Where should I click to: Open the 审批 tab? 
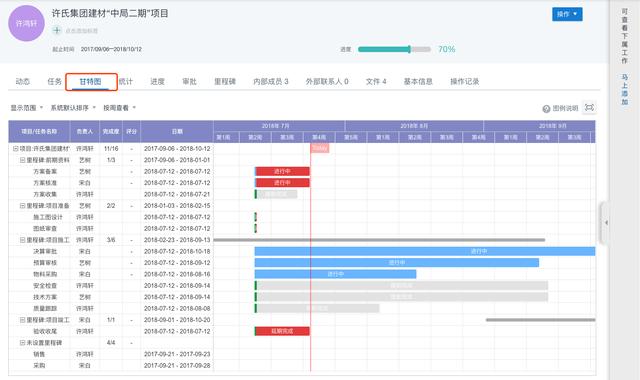[189, 82]
